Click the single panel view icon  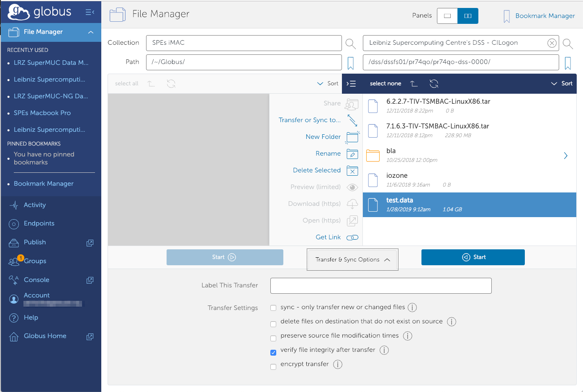tap(447, 16)
